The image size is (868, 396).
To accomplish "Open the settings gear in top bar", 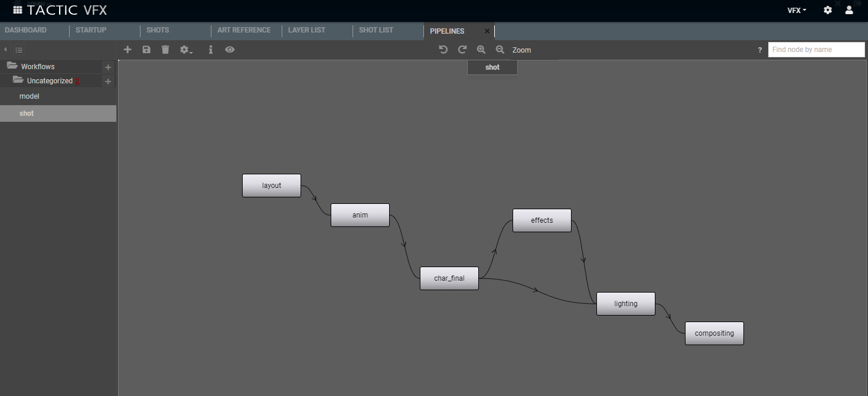I will tap(828, 10).
